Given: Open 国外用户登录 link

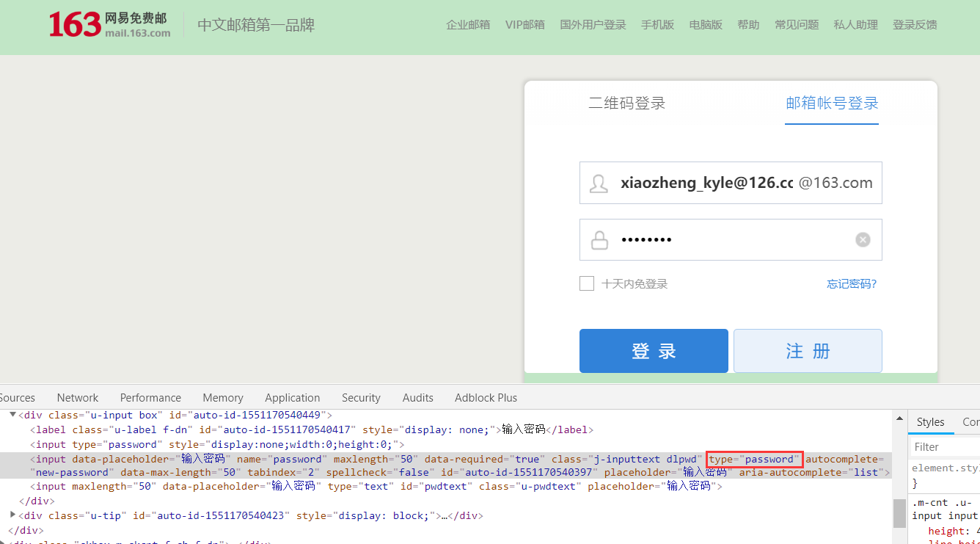Looking at the screenshot, I should click(x=593, y=24).
